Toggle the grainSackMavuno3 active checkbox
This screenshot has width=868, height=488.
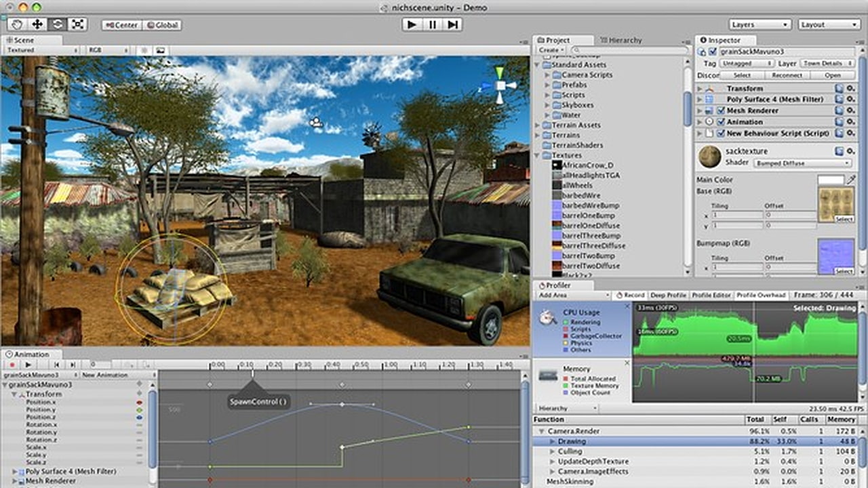coord(712,52)
